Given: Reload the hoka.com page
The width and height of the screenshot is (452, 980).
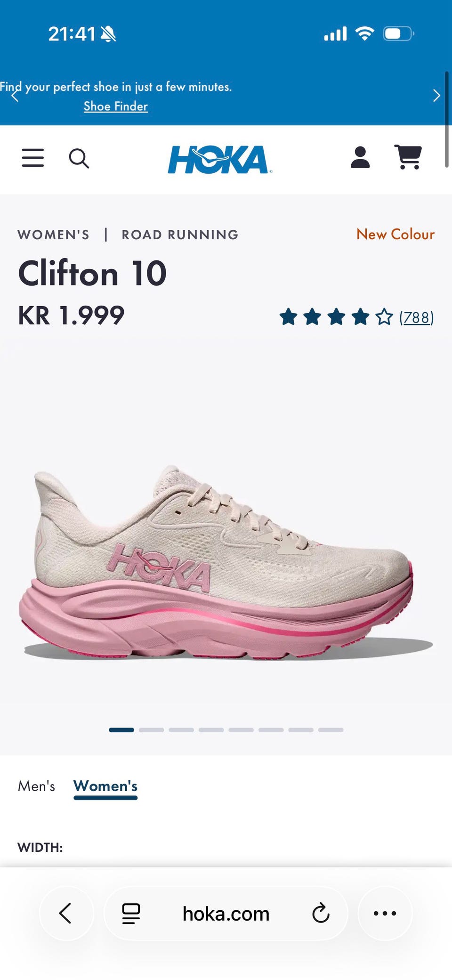Looking at the screenshot, I should coord(321,914).
